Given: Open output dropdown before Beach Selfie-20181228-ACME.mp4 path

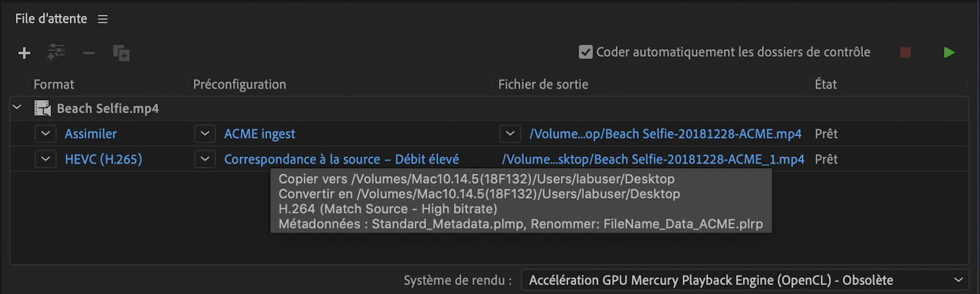Looking at the screenshot, I should (509, 134).
